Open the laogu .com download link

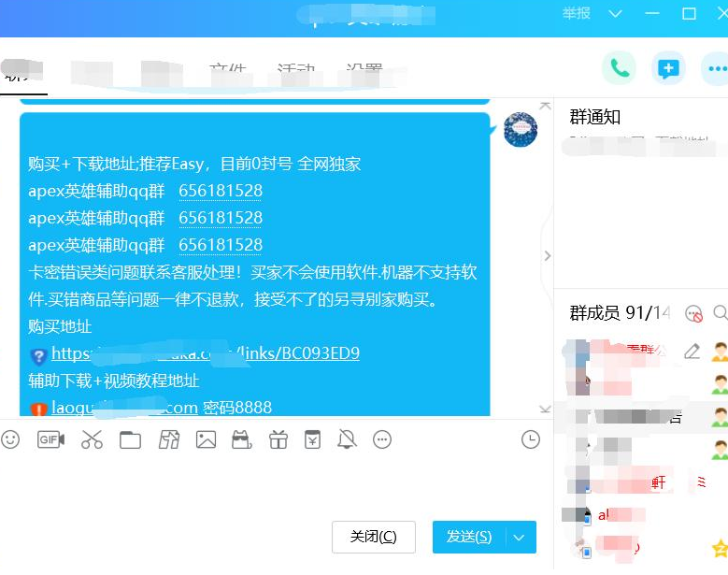tap(124, 408)
